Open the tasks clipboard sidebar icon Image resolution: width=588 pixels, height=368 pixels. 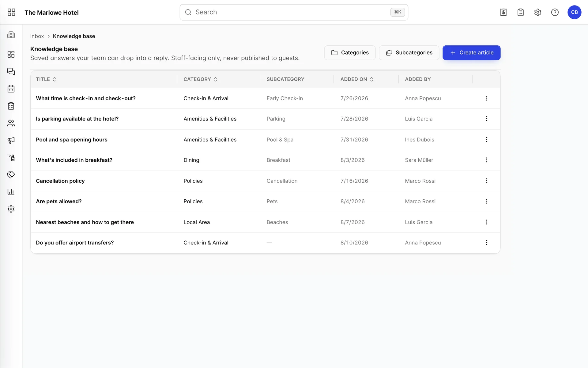(11, 106)
